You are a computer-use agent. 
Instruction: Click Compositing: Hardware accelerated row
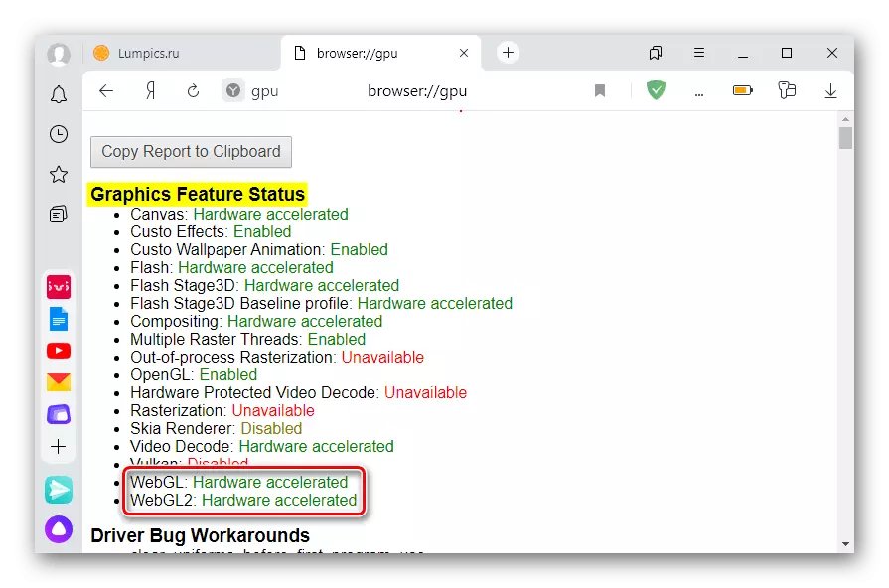pyautogui.click(x=256, y=322)
